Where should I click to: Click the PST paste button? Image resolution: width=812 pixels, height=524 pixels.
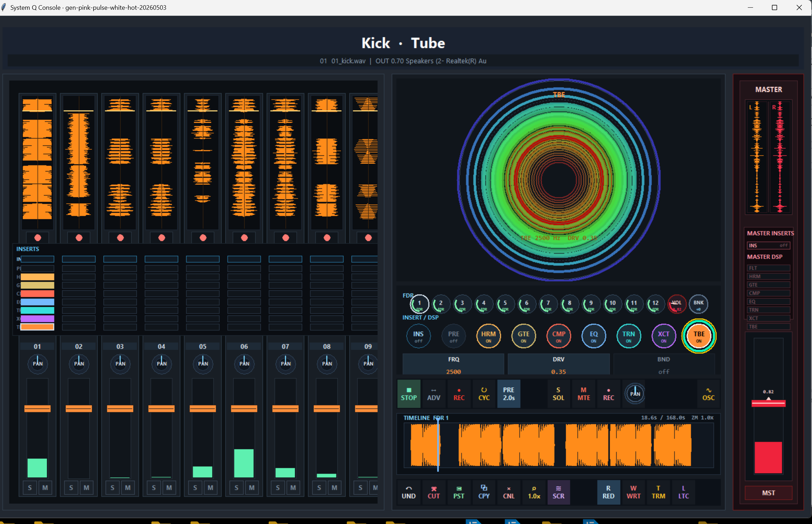click(x=459, y=492)
